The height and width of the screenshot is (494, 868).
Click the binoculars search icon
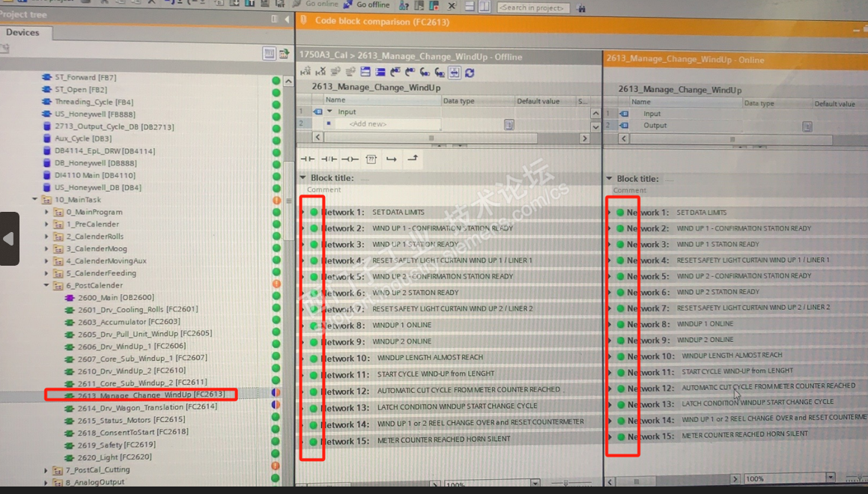580,8
